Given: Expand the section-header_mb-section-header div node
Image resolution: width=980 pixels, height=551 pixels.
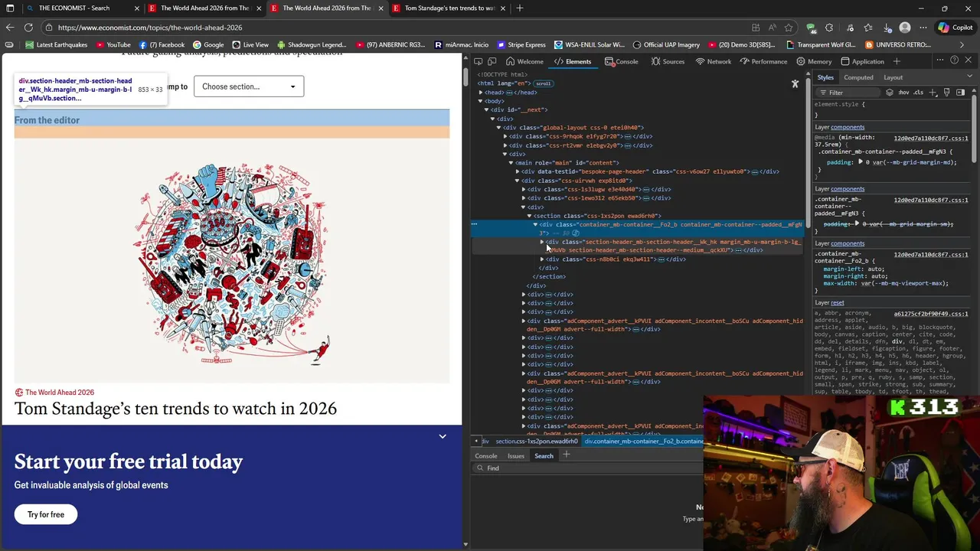Looking at the screenshot, I should point(542,242).
